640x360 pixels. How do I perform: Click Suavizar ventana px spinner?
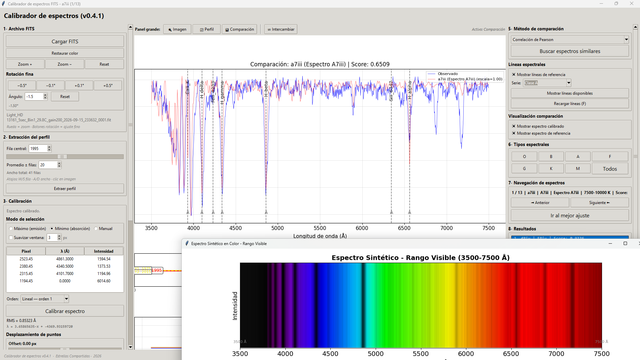click(59, 237)
